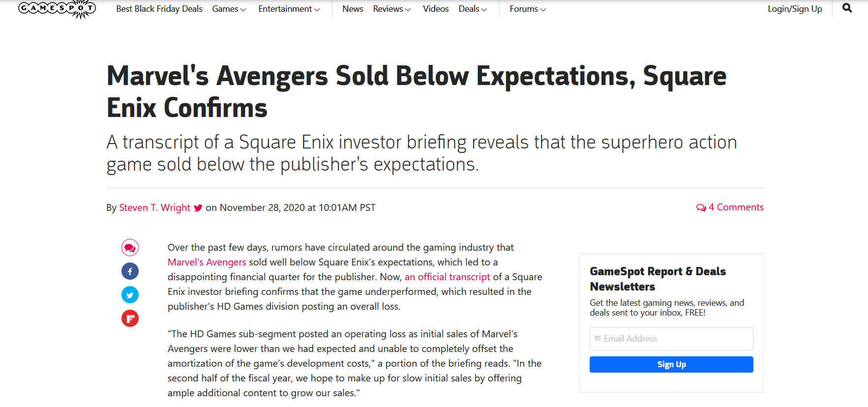
Task: Click the Email Address input field
Action: (x=671, y=339)
